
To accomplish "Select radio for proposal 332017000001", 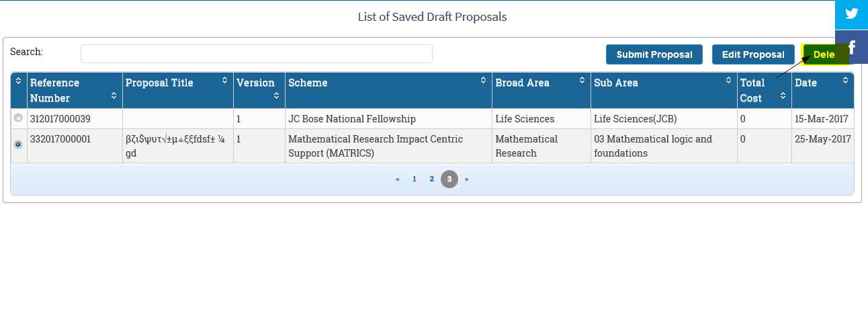I will (18, 144).
